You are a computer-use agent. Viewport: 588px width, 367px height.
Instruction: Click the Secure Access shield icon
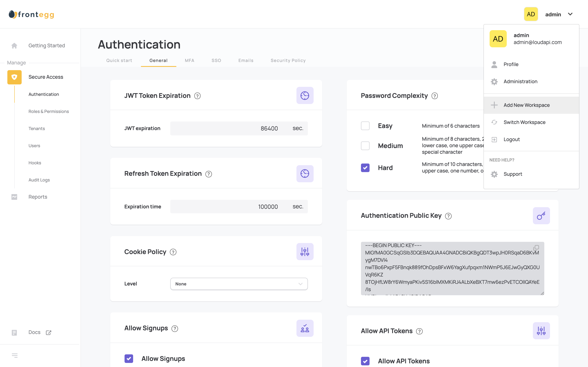point(14,77)
